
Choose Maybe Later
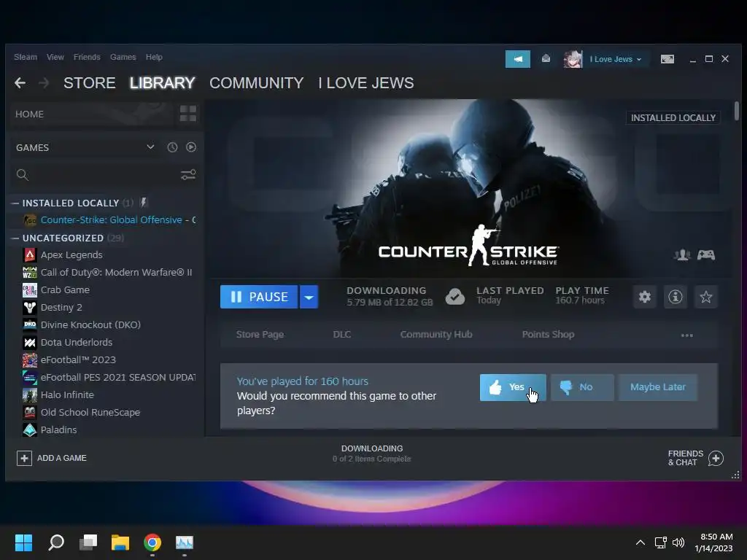[658, 387]
